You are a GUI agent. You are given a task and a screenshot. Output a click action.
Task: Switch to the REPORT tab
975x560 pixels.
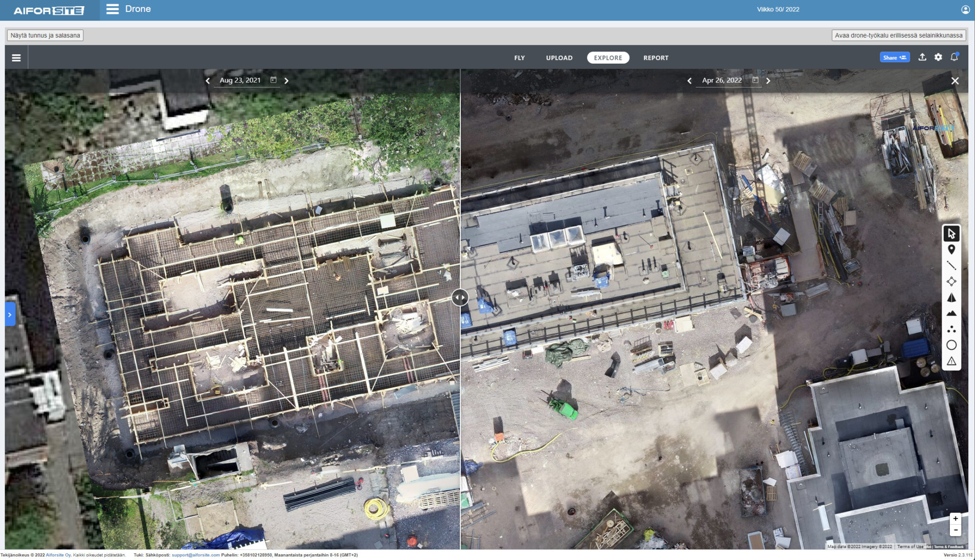click(656, 58)
